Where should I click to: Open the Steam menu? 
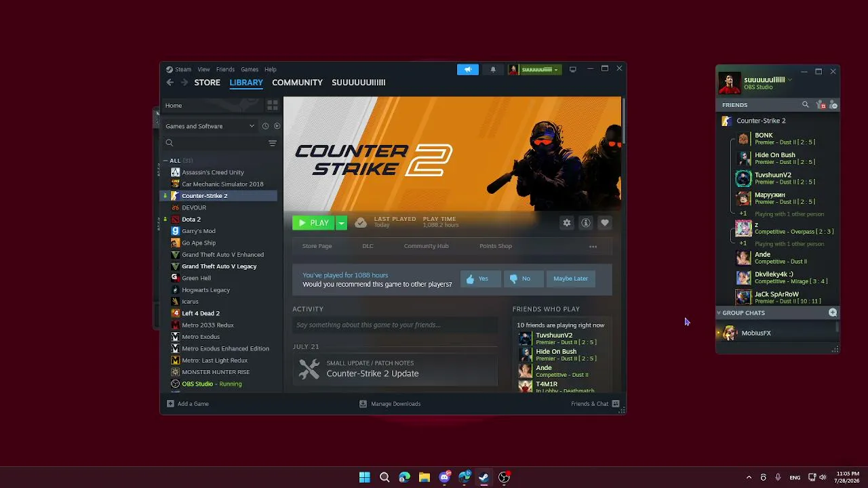[183, 69]
